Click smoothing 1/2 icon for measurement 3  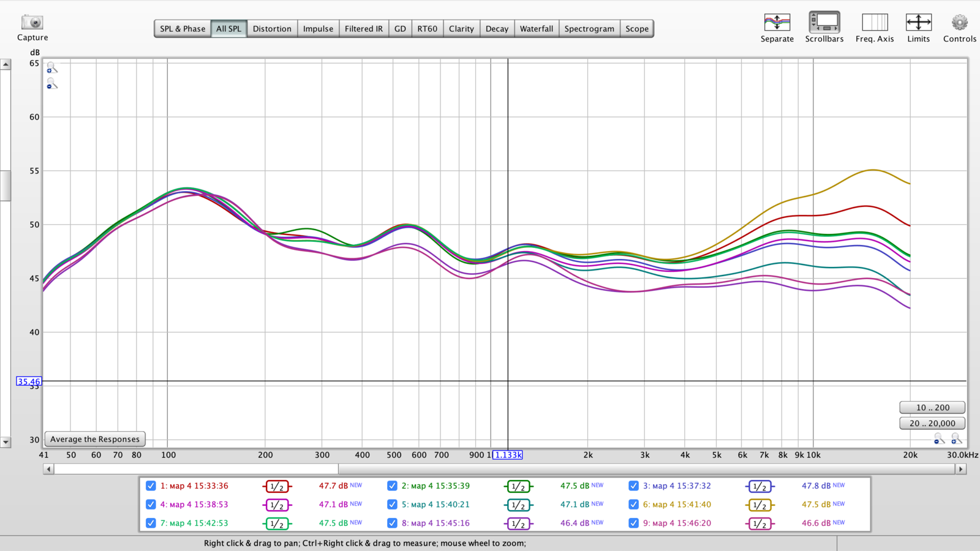(x=759, y=487)
